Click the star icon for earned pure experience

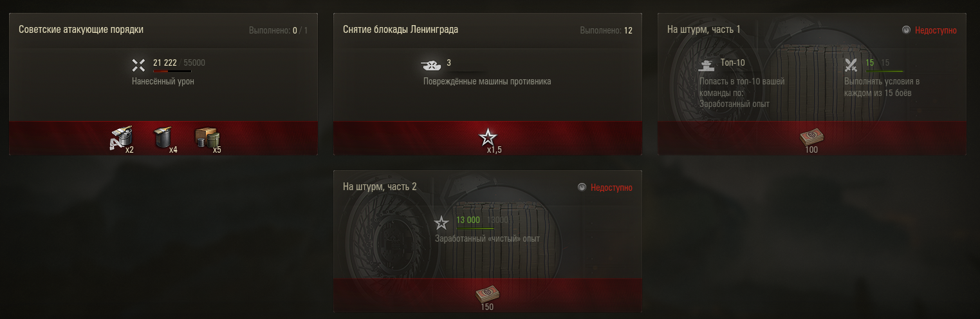(441, 223)
